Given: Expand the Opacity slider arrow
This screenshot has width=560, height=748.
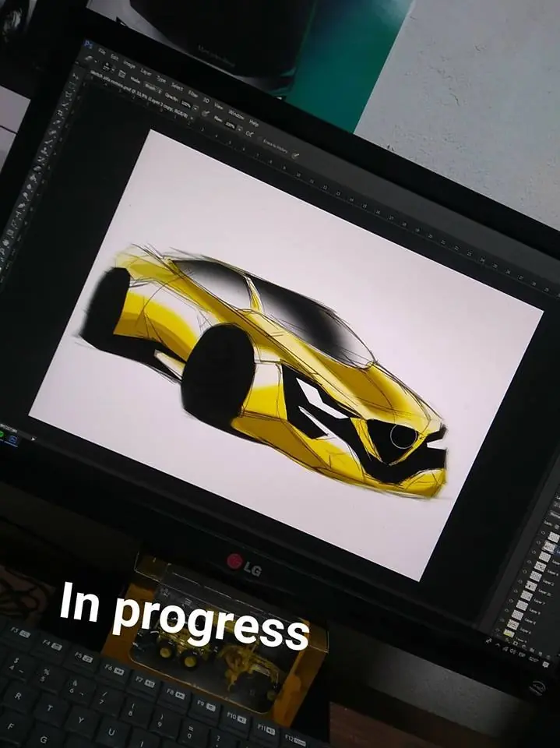Looking at the screenshot, I should pyautogui.click(x=195, y=108).
